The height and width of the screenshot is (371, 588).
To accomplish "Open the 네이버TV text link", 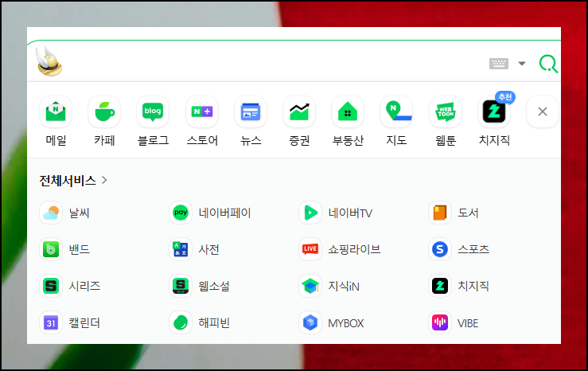I will 350,213.
